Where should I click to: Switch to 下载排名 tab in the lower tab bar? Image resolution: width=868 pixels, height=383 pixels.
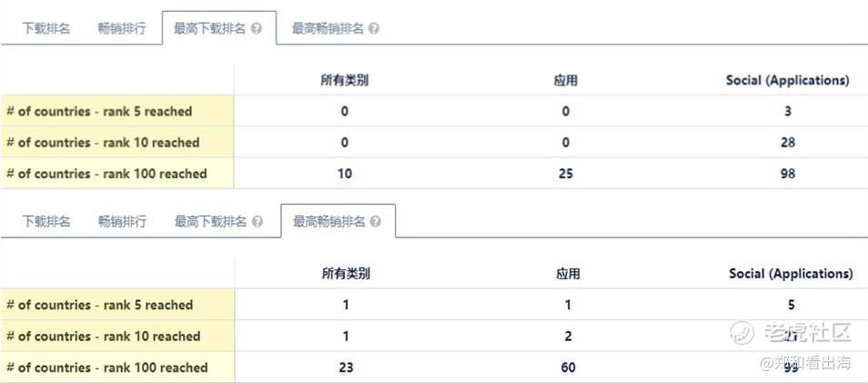pyautogui.click(x=45, y=221)
